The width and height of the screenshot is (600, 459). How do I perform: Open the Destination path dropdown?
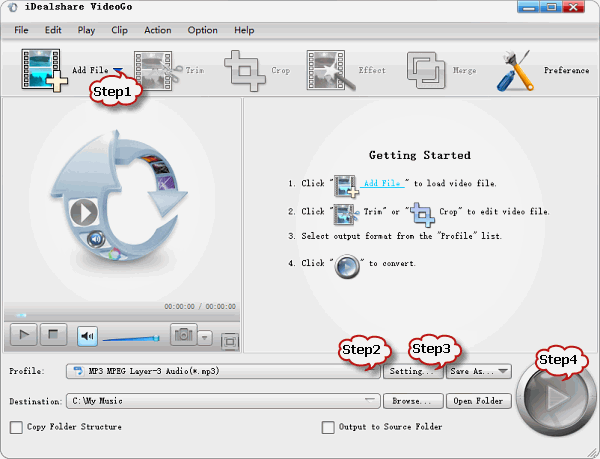tap(223, 401)
